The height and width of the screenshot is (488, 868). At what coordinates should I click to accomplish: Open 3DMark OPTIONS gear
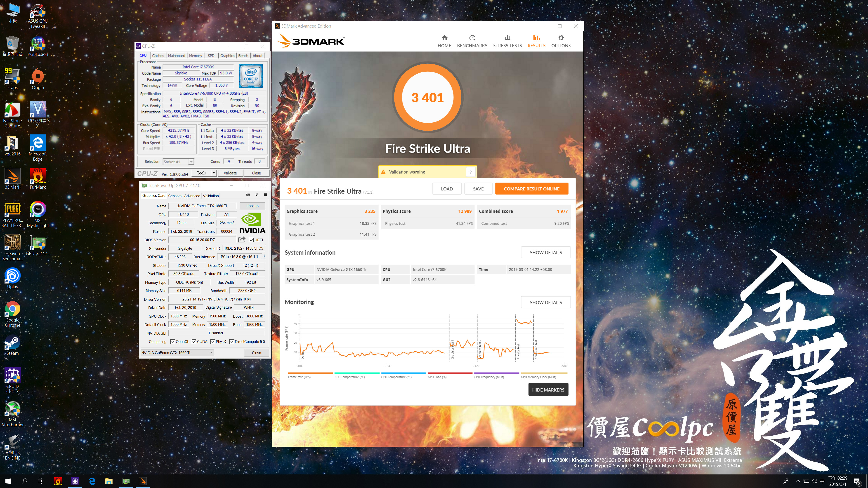(561, 41)
